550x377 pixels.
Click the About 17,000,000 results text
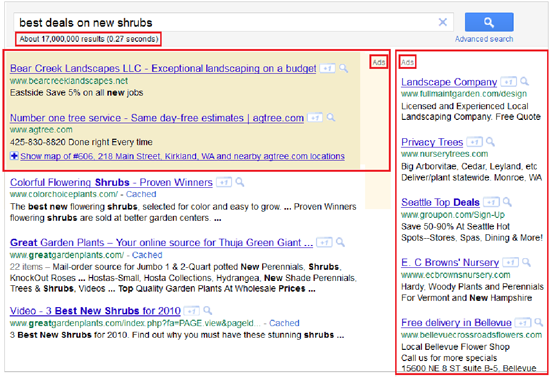pos(89,39)
